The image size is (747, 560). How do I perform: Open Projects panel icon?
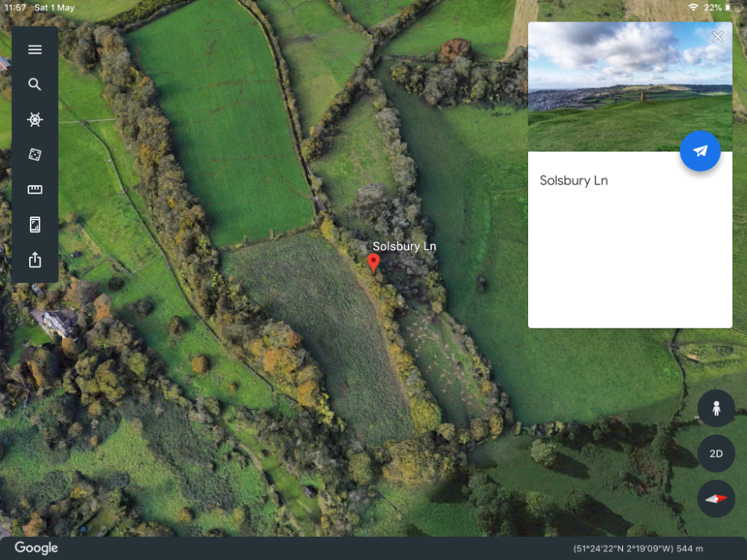click(x=35, y=224)
